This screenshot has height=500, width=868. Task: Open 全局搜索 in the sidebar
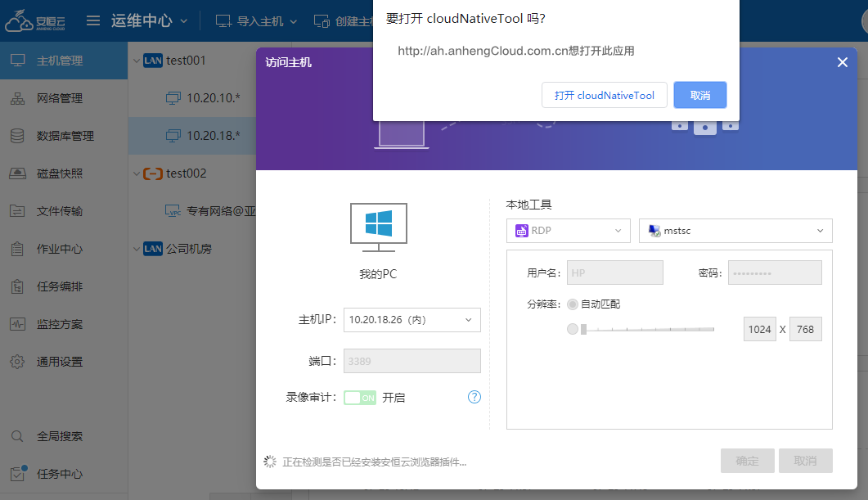point(64,436)
